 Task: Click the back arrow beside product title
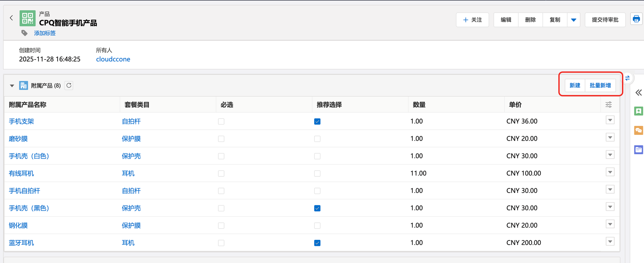pyautogui.click(x=11, y=18)
